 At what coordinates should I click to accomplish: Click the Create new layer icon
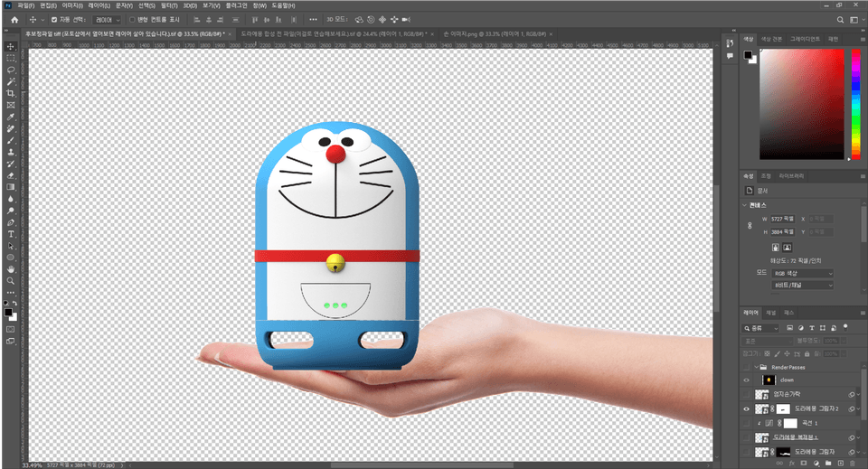tap(840, 463)
